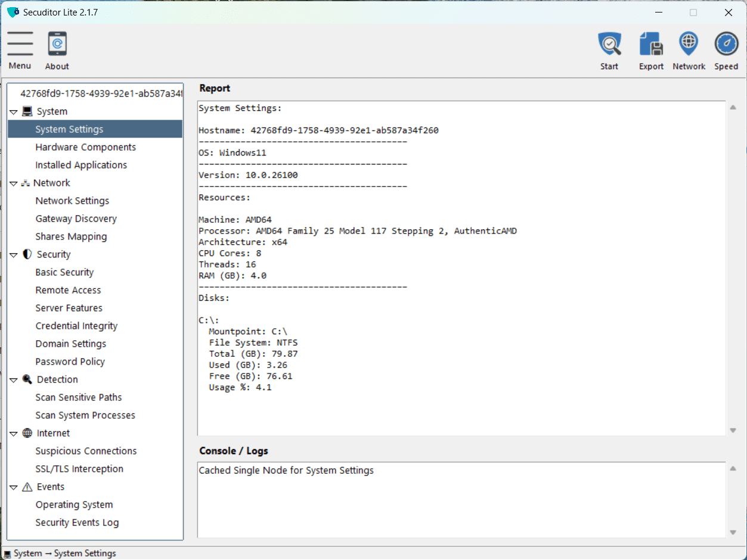This screenshot has width=747, height=560.
Task: Click the Detection category label
Action: point(57,379)
